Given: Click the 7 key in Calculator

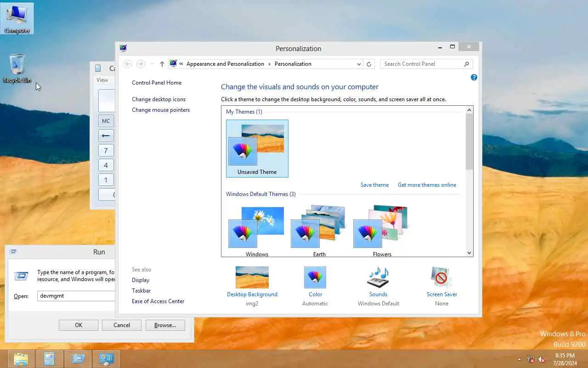Looking at the screenshot, I should 106,150.
